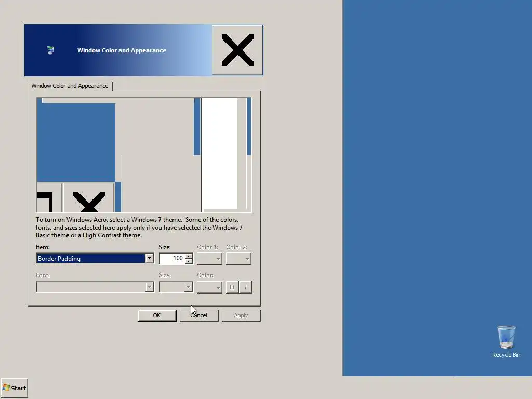This screenshot has width=532, height=399.
Task: Open the Color 2 swatch dropdown
Action: (238, 259)
